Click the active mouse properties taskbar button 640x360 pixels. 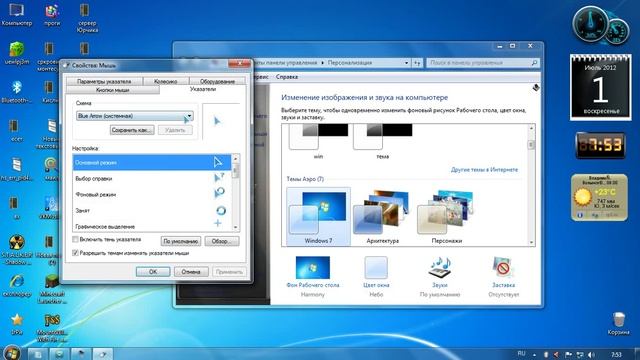tap(103, 354)
